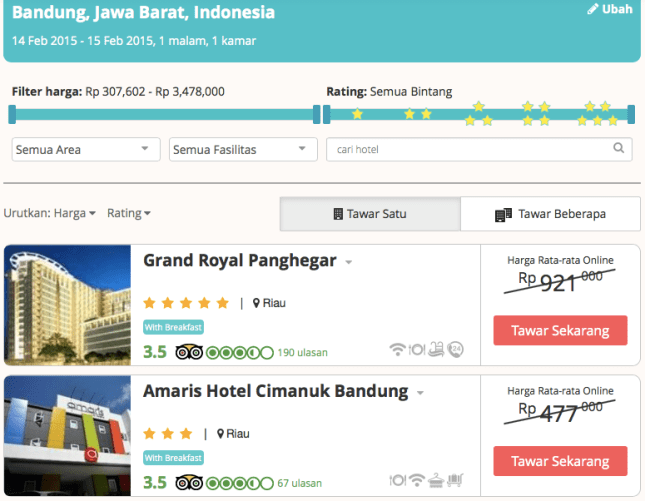
Task: Open the Semua Area dropdown
Action: 86,149
